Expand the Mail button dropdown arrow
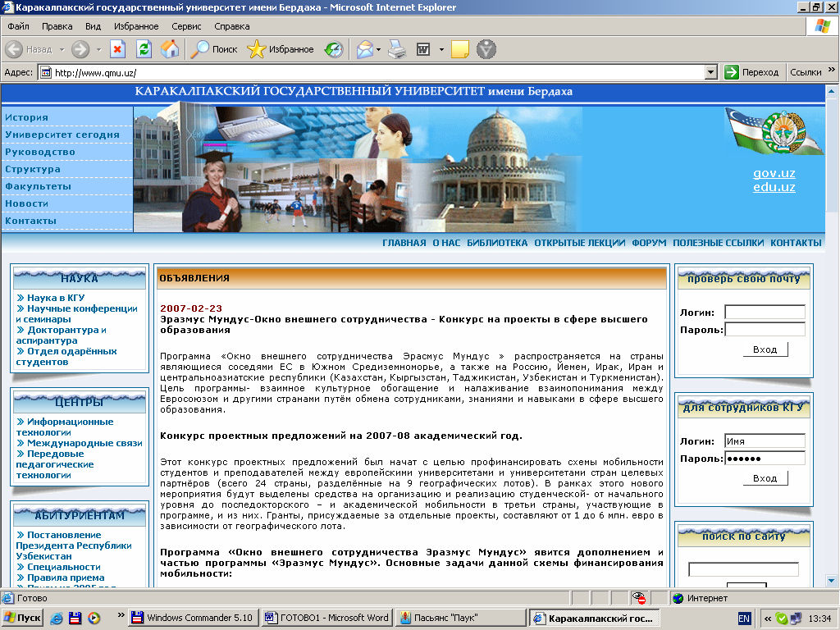This screenshot has width=840, height=630. (x=379, y=50)
